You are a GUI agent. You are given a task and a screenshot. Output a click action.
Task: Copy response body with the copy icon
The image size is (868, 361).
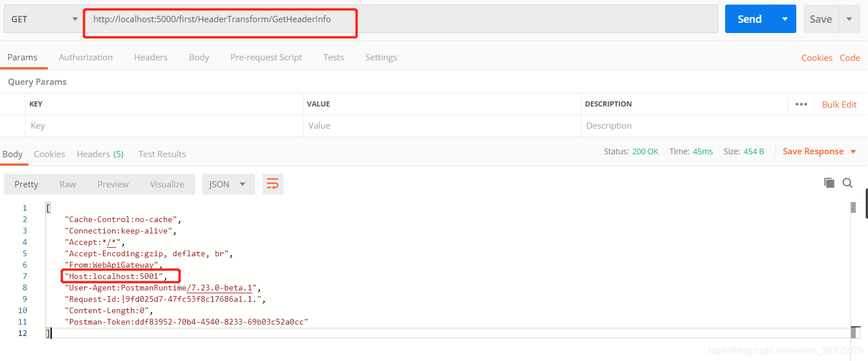tap(829, 183)
